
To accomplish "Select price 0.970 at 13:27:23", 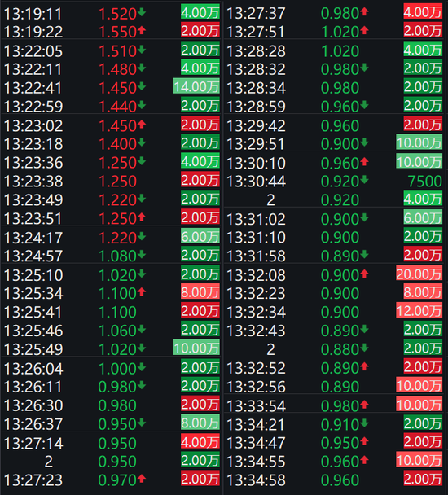I will (x=117, y=480).
